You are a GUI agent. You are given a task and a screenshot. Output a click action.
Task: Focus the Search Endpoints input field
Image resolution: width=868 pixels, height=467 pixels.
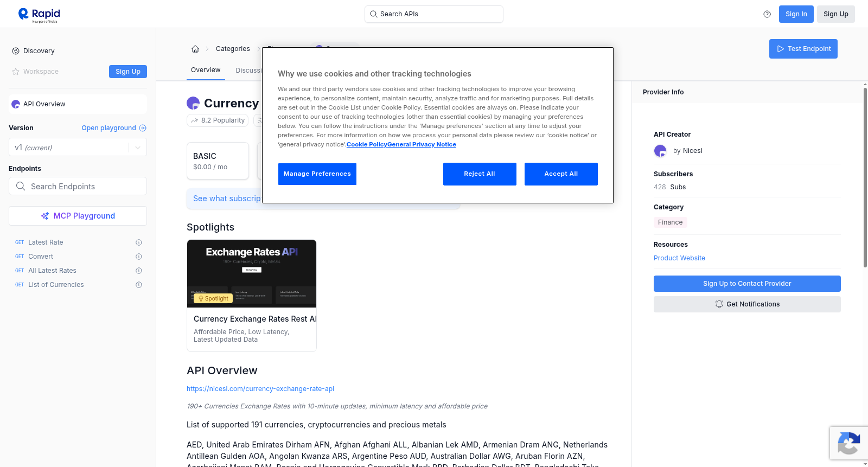tap(78, 186)
